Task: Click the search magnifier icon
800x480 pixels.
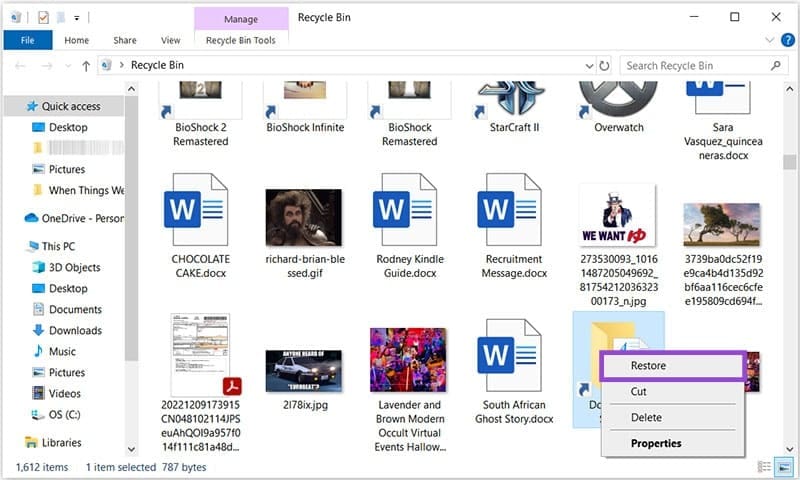Action: point(775,65)
